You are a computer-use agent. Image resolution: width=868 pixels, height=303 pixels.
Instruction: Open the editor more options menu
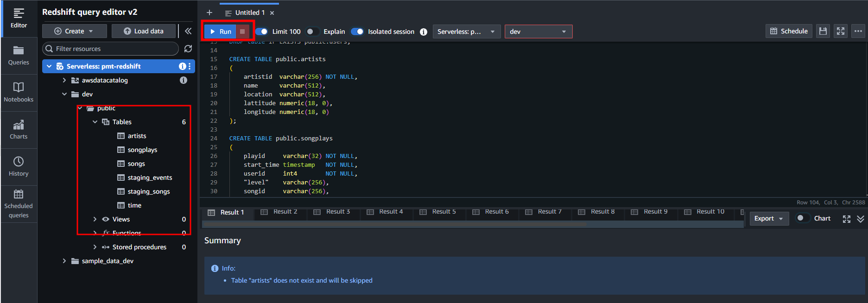click(x=858, y=31)
